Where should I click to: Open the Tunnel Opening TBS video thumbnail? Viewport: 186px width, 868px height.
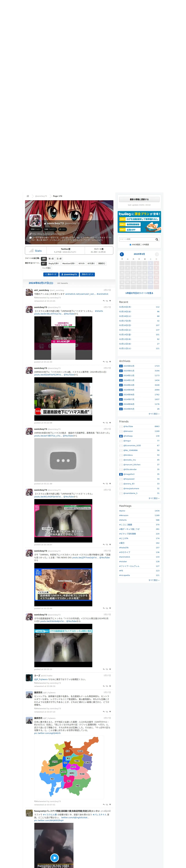coord(63,584)
